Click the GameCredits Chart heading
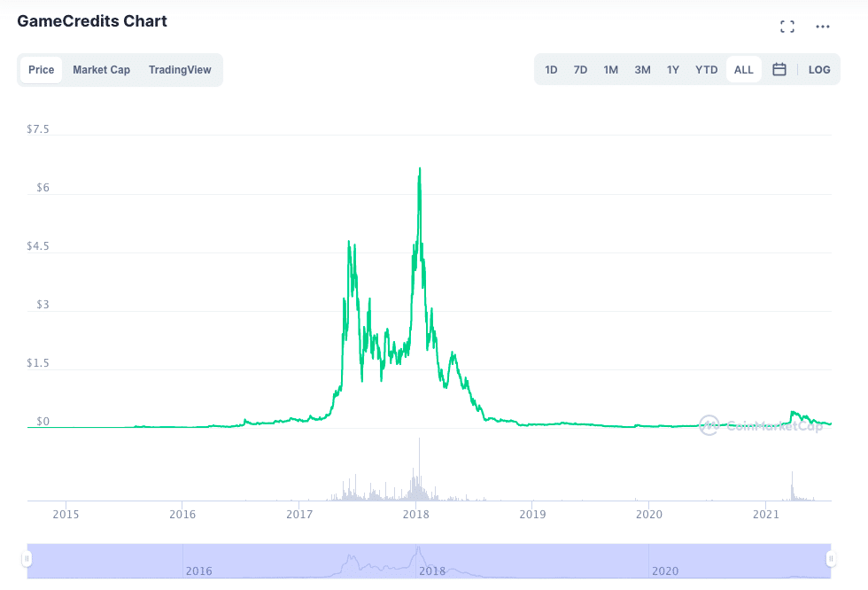The image size is (868, 590). (x=92, y=21)
